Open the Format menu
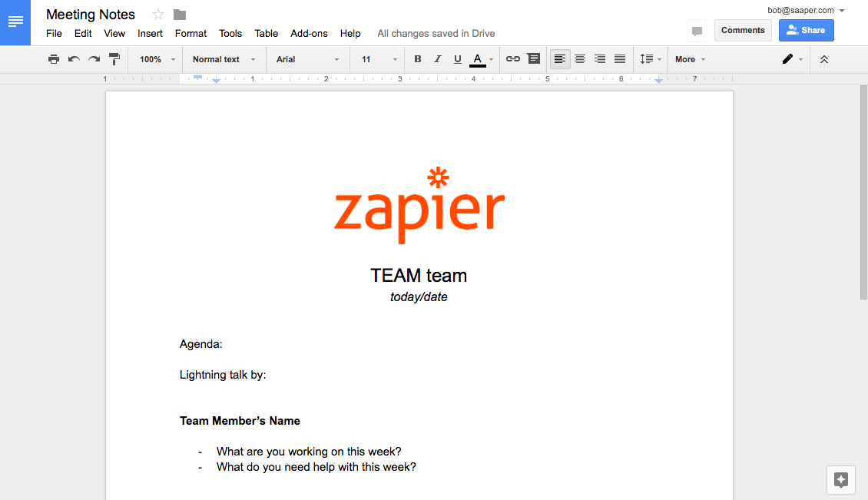 (x=190, y=33)
